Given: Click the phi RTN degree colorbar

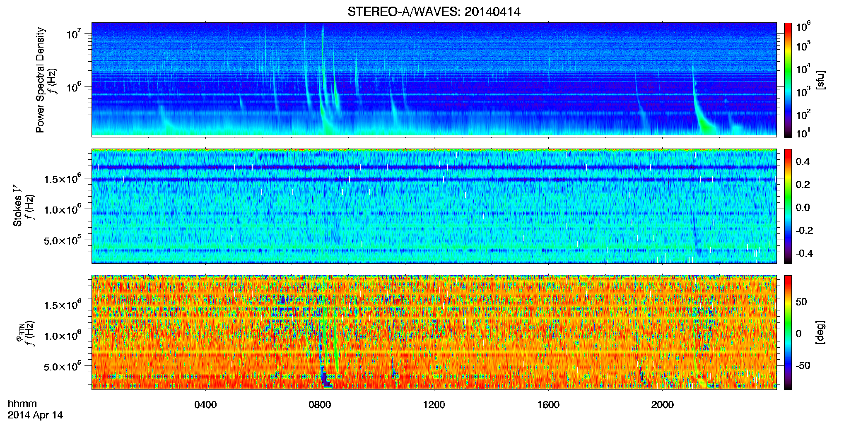Looking at the screenshot, I should tap(788, 332).
